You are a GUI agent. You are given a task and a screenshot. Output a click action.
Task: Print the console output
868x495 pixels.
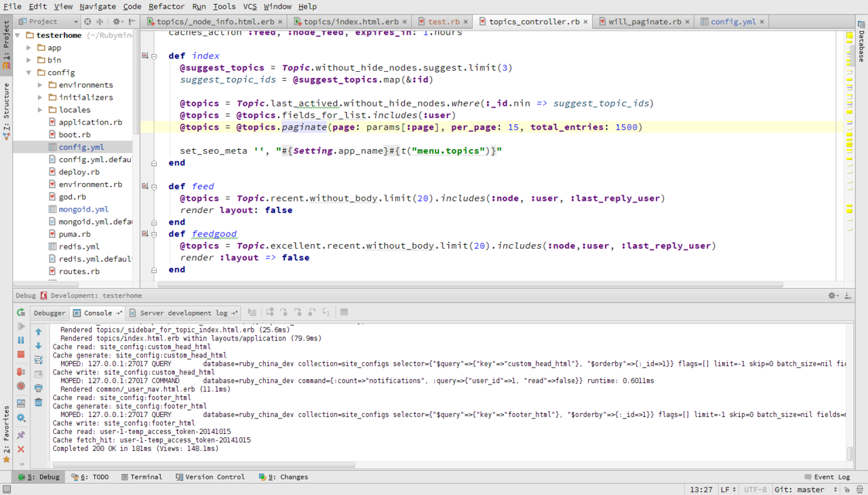pos(39,389)
